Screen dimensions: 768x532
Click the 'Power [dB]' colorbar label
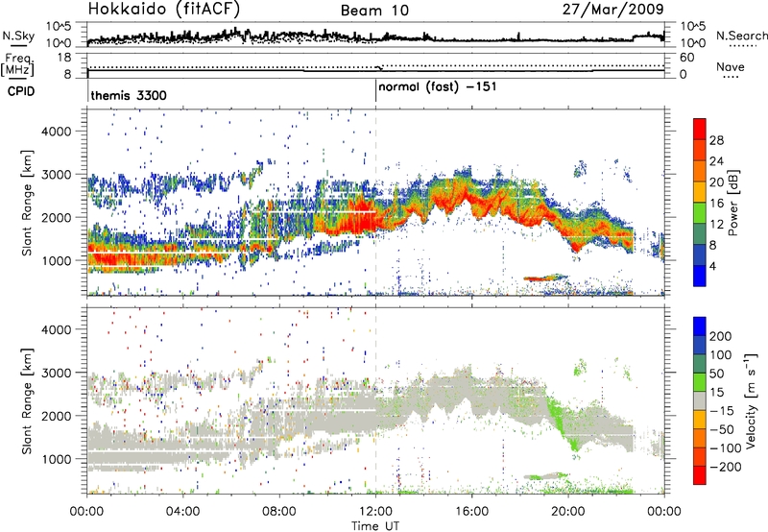732,203
